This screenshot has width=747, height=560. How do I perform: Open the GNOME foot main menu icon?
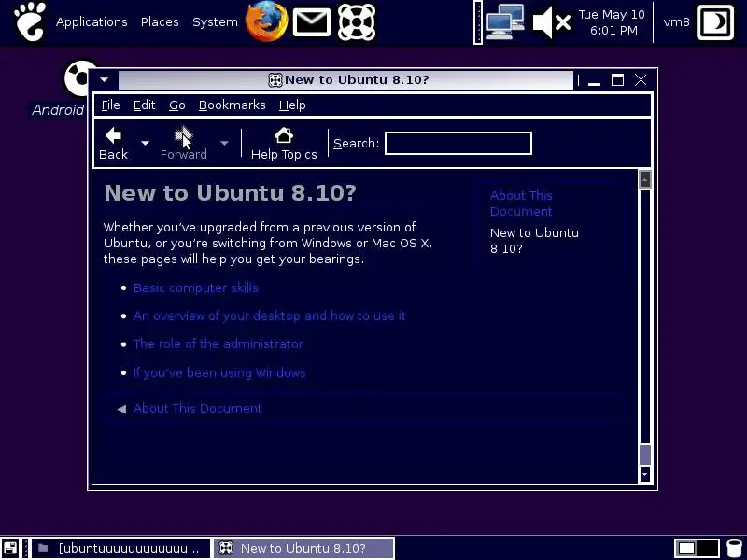pyautogui.click(x=30, y=21)
